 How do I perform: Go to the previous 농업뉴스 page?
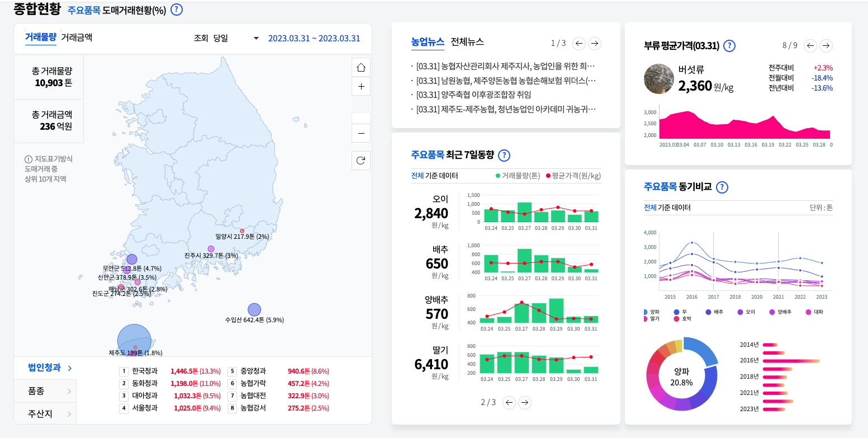click(579, 43)
